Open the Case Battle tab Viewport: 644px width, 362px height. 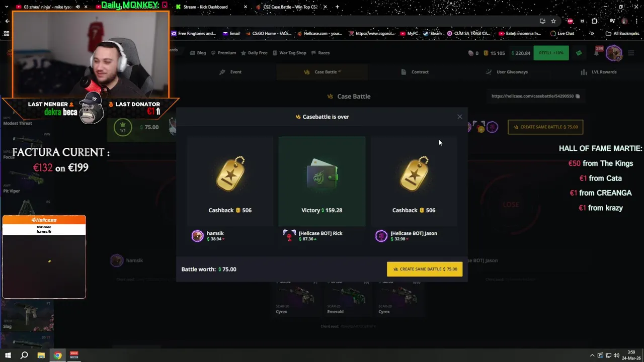(322, 72)
